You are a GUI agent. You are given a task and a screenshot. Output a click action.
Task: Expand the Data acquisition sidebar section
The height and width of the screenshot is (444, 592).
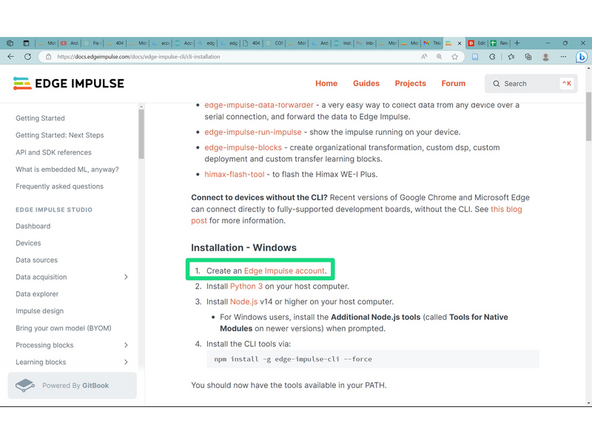click(126, 277)
